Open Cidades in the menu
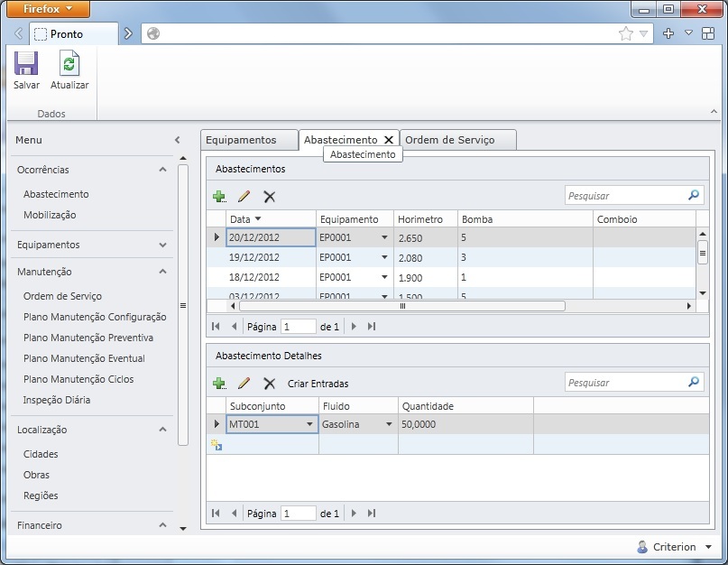This screenshot has width=728, height=565. point(41,454)
